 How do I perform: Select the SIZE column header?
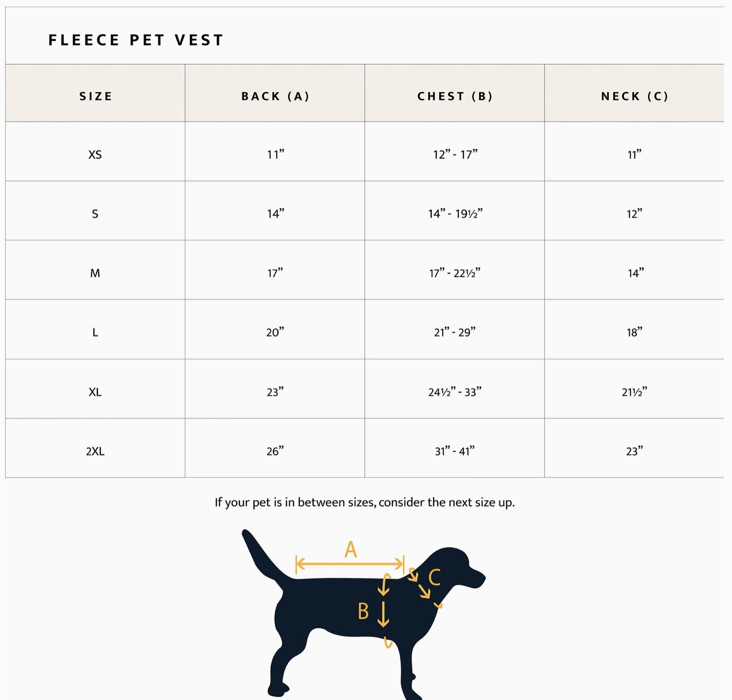click(x=95, y=96)
